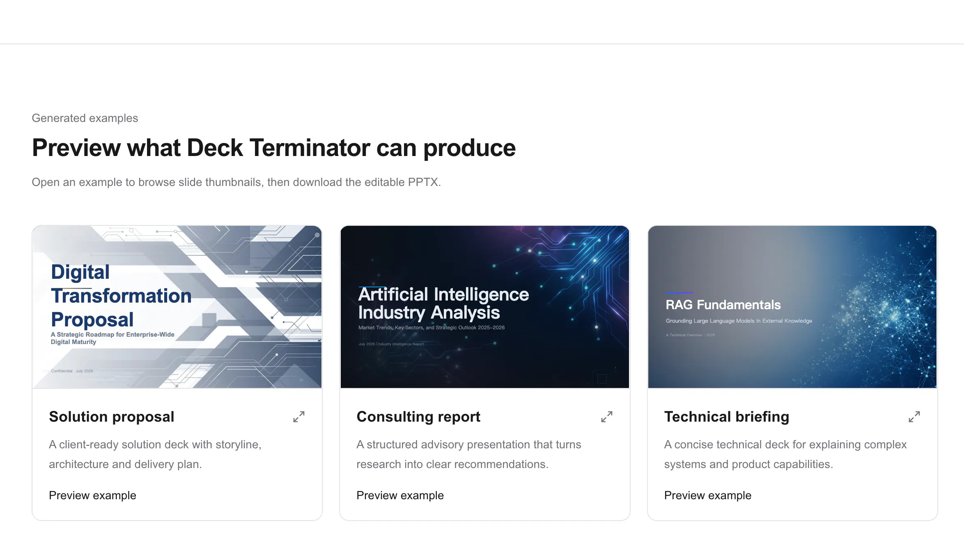Click 'A client-ready solution deck' description
964x560 pixels.
[x=155, y=454]
